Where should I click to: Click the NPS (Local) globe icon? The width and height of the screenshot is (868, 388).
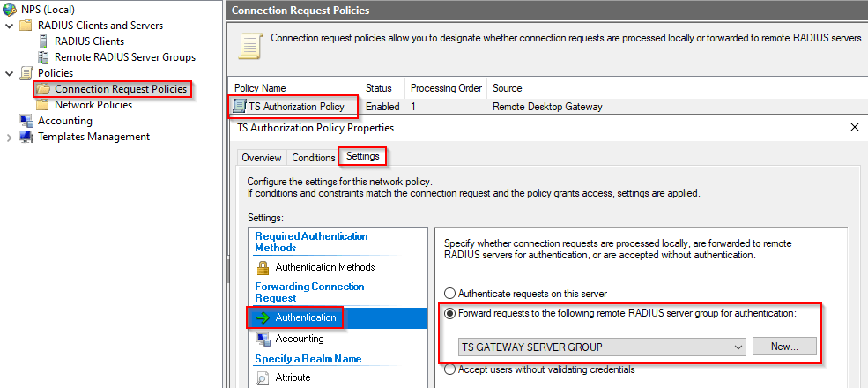point(10,10)
